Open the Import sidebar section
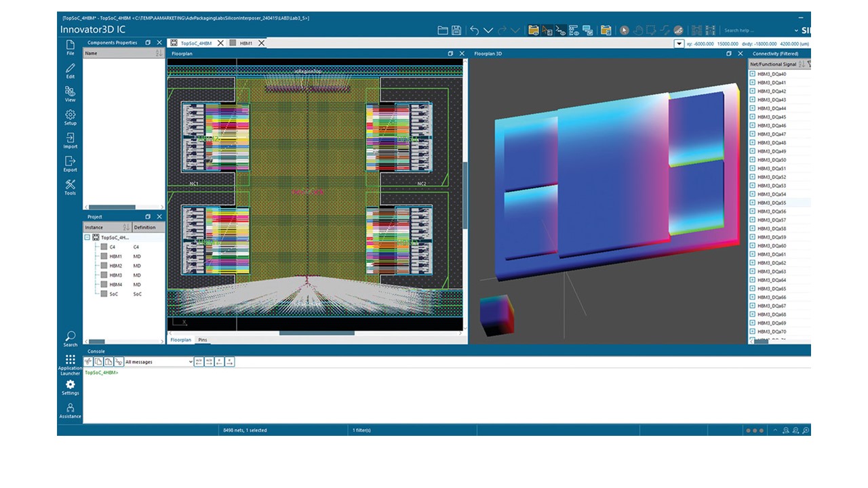868x488 pixels. 70,141
